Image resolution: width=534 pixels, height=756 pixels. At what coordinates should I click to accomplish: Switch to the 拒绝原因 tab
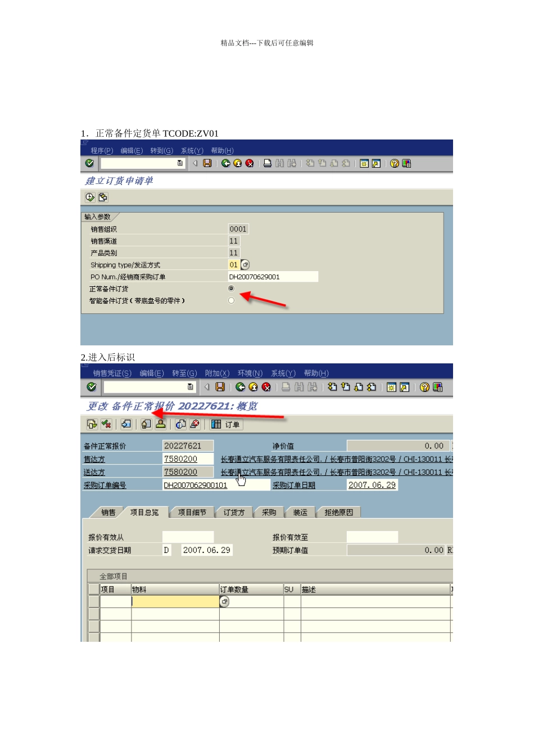click(x=338, y=512)
